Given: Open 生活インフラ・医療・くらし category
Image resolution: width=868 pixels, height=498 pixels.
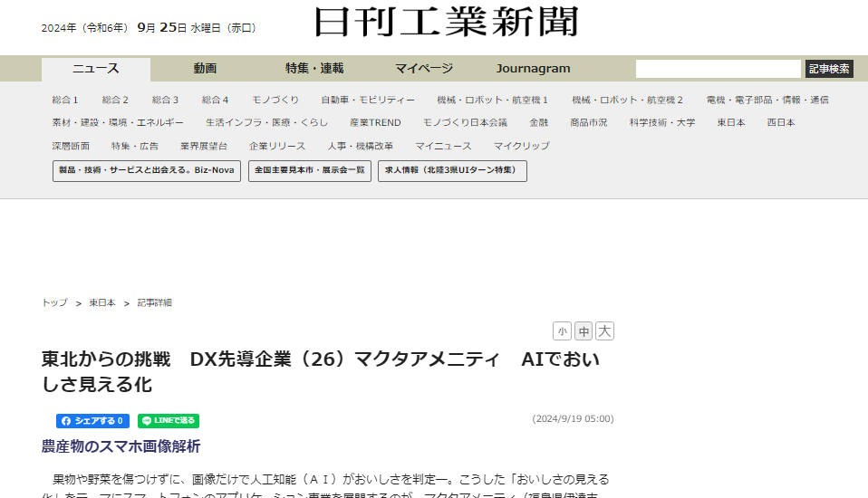Looking at the screenshot, I should [266, 123].
